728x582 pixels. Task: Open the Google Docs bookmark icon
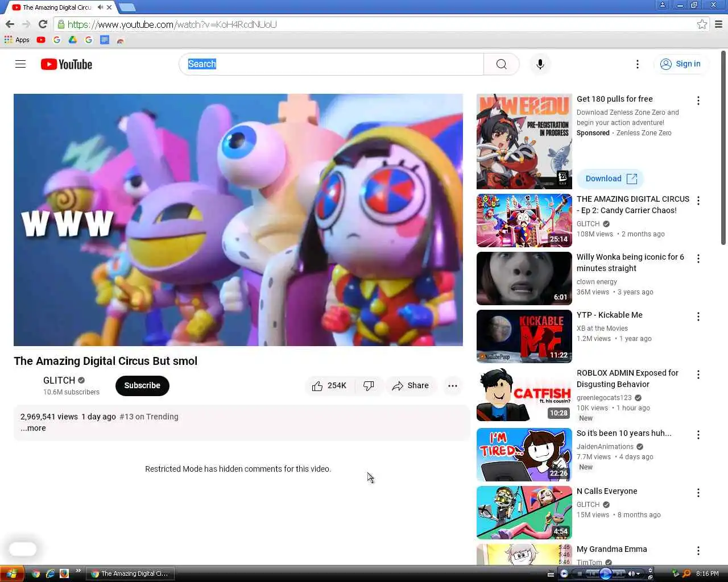pyautogui.click(x=105, y=40)
